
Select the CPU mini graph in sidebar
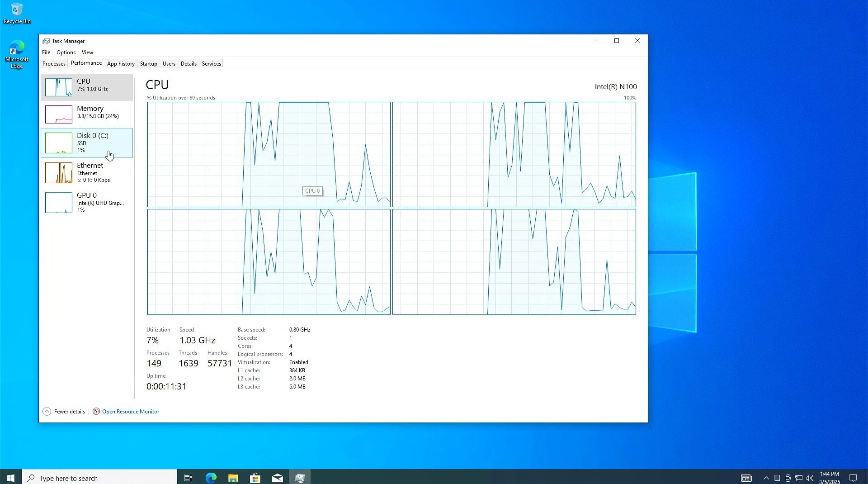58,87
